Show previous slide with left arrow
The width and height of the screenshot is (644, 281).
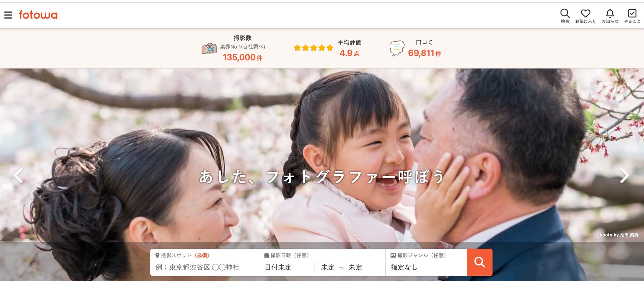coord(18,176)
